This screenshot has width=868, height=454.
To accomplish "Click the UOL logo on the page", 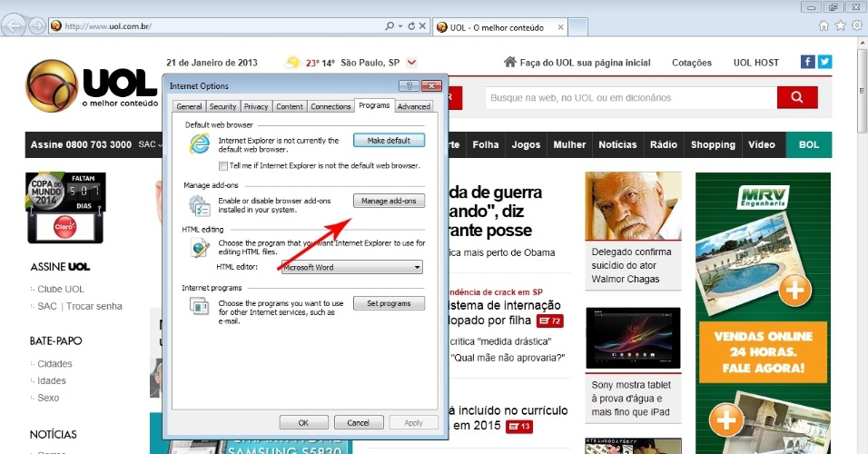I will coord(92,85).
